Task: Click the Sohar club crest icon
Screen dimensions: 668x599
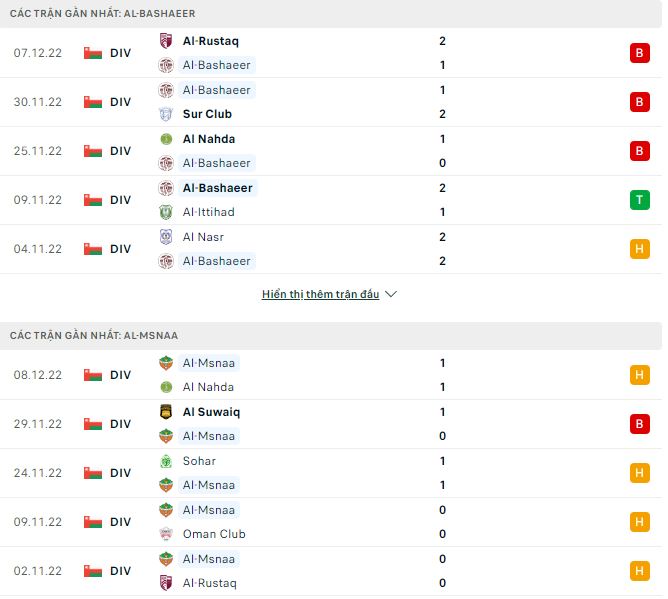Action: pos(166,461)
